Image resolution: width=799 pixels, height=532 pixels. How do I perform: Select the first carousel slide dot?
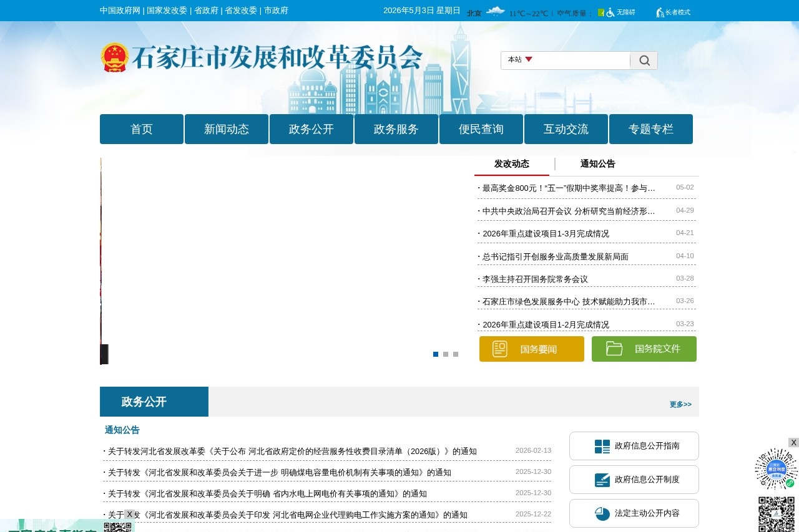click(x=436, y=354)
